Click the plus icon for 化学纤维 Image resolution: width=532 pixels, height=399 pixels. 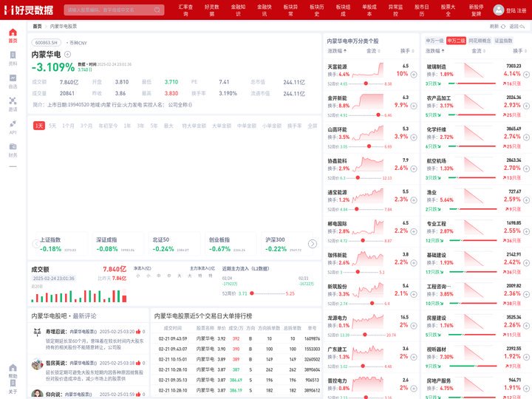tap(526, 137)
